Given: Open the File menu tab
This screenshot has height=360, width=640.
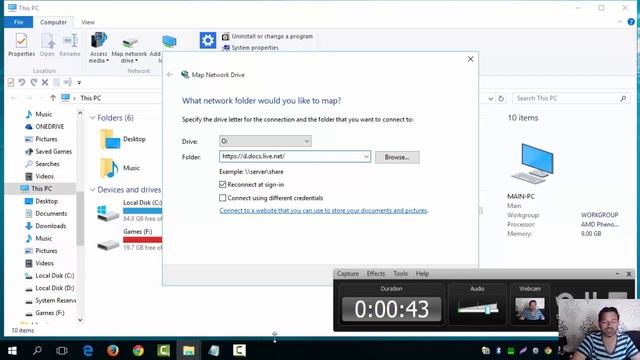Looking at the screenshot, I should coord(18,22).
